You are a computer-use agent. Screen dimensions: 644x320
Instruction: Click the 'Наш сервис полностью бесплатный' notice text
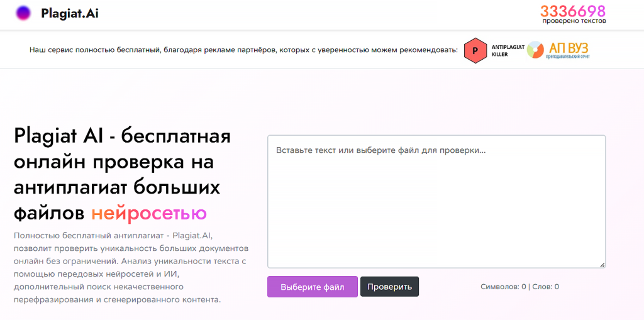pos(243,50)
